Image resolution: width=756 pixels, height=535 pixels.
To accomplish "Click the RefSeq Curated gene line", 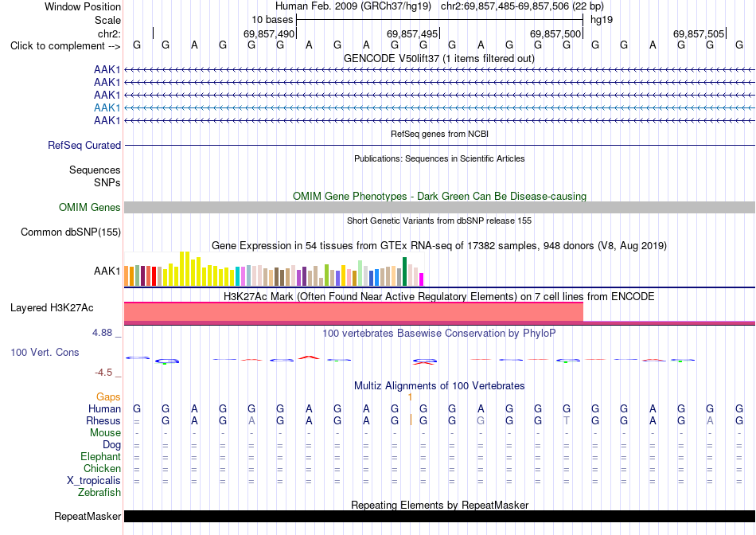I will coord(439,145).
